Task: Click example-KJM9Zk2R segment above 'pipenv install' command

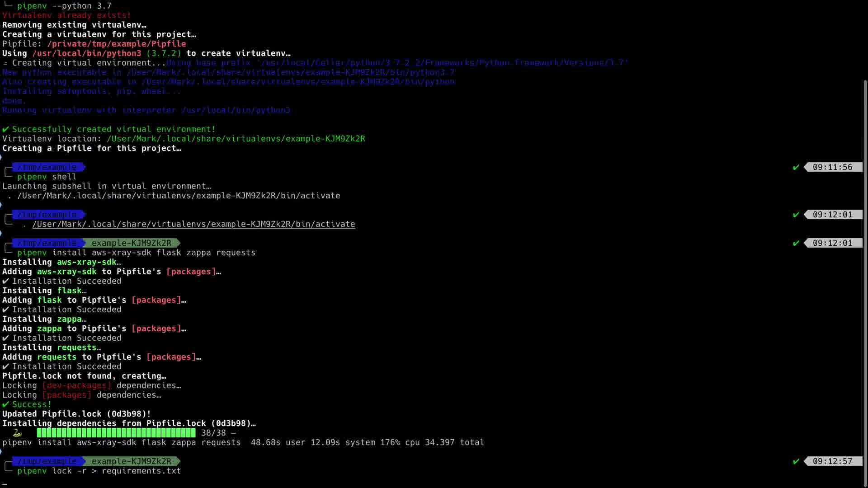Action: pyautogui.click(x=131, y=243)
